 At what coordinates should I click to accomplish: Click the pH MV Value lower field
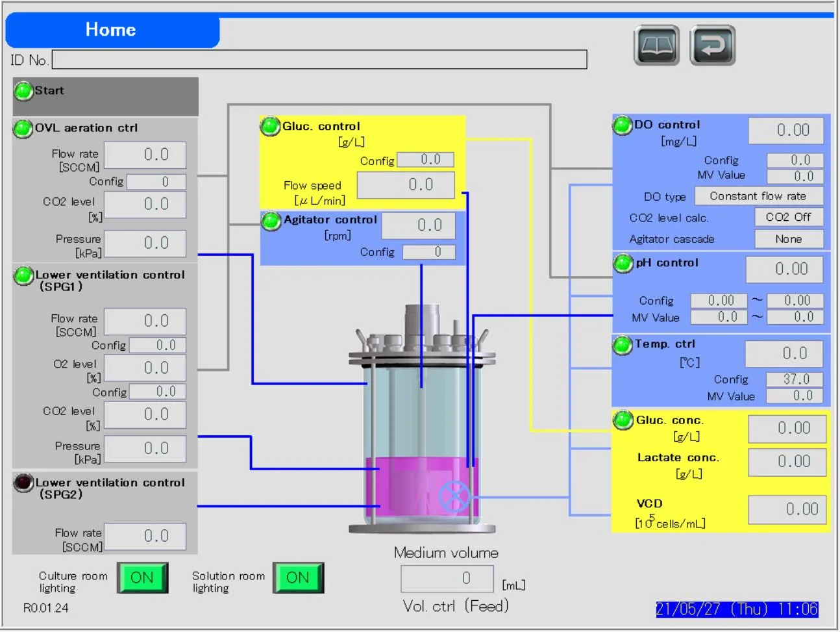[x=719, y=317]
